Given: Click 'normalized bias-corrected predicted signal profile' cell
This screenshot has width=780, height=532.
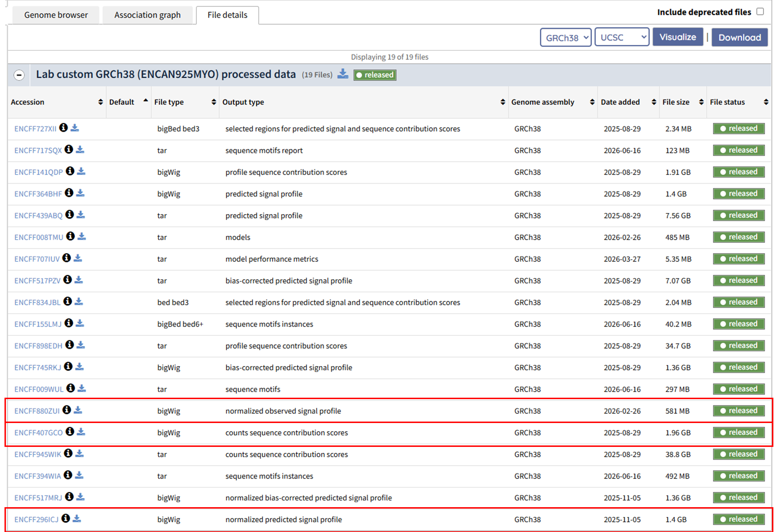Looking at the screenshot, I should [309, 498].
